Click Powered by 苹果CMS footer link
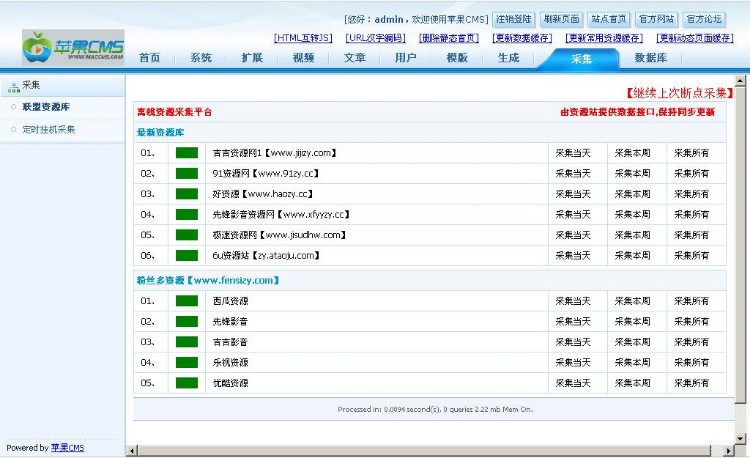This screenshot has height=458, width=750. tap(67, 448)
